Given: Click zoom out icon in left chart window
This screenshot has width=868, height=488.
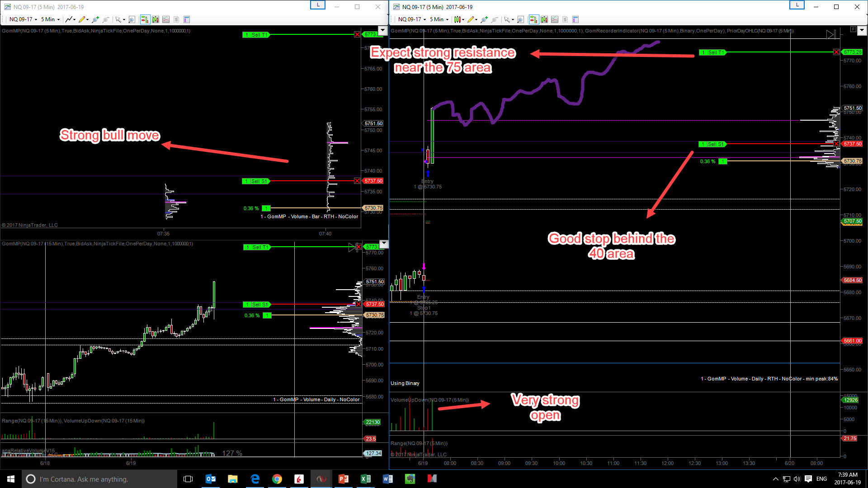Looking at the screenshot, I should (x=106, y=19).
